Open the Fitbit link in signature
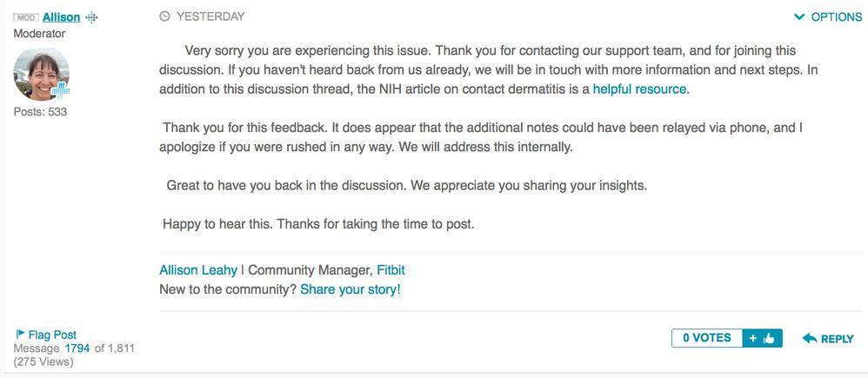The image size is (868, 378). 391,270
